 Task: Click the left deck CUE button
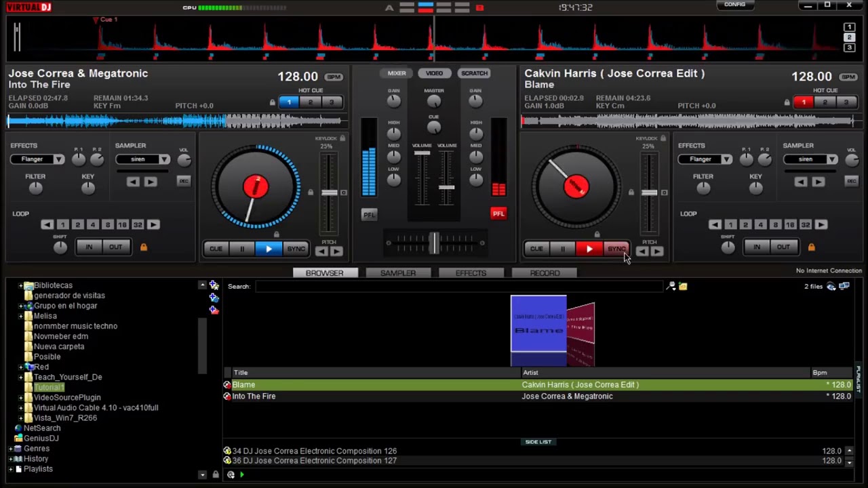coord(216,249)
